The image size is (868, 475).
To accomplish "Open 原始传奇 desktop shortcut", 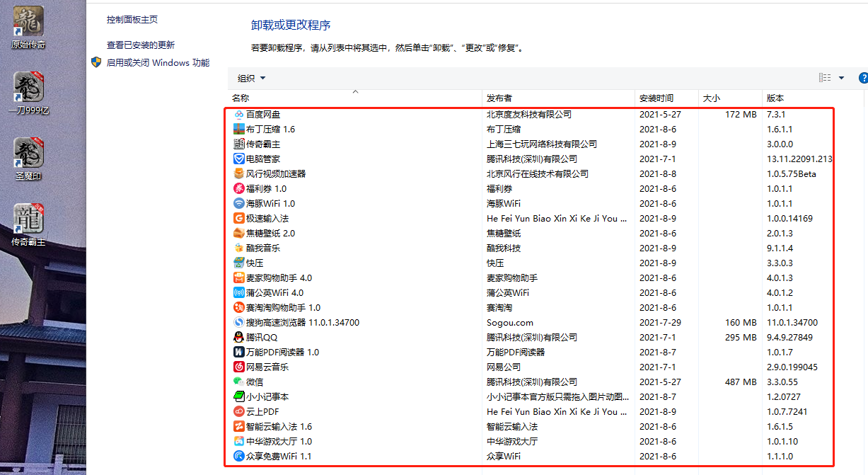I will 28,21.
